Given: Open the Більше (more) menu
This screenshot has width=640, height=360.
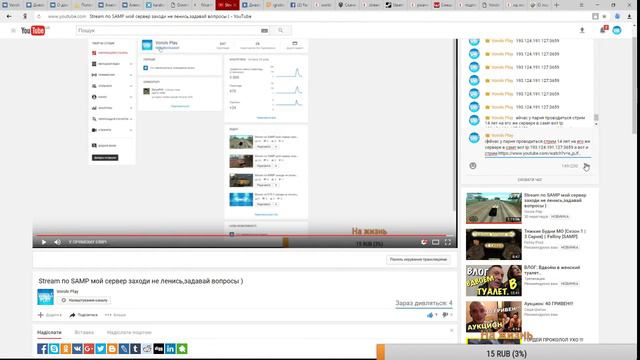Looking at the screenshot, I should [115, 315].
